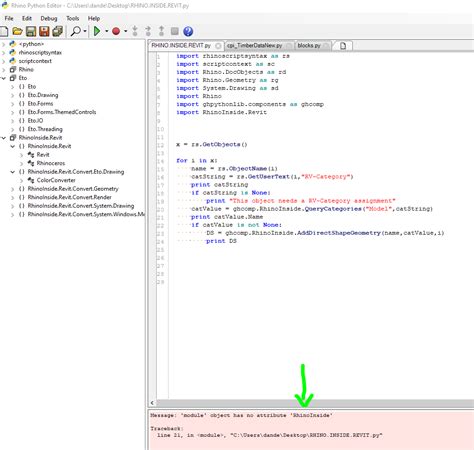Expand the Rhino module tree node
The height and width of the screenshot is (450, 474).
tap(4, 70)
